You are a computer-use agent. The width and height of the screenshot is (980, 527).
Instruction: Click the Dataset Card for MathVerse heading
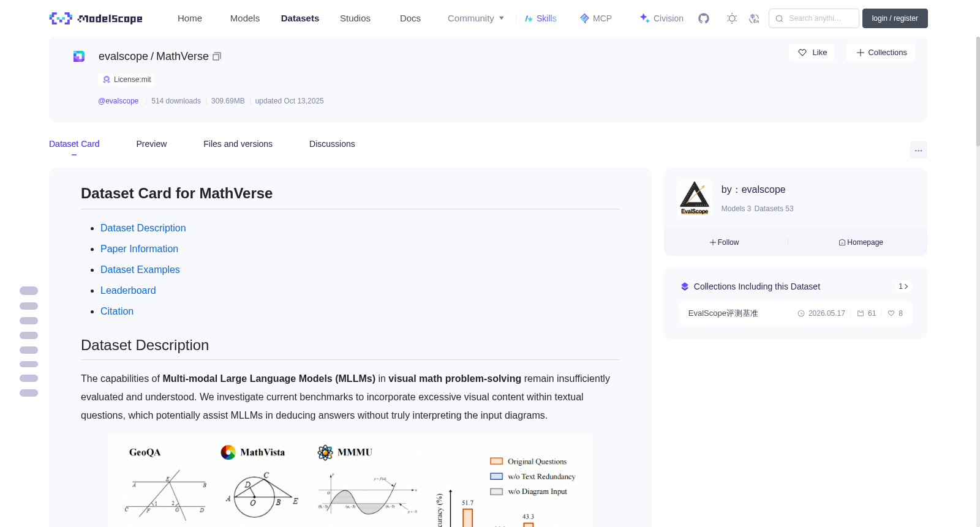(176, 193)
